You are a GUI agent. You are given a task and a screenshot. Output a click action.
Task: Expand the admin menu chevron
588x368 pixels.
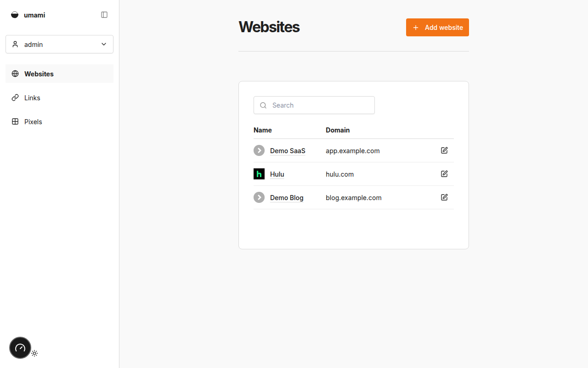[104, 44]
